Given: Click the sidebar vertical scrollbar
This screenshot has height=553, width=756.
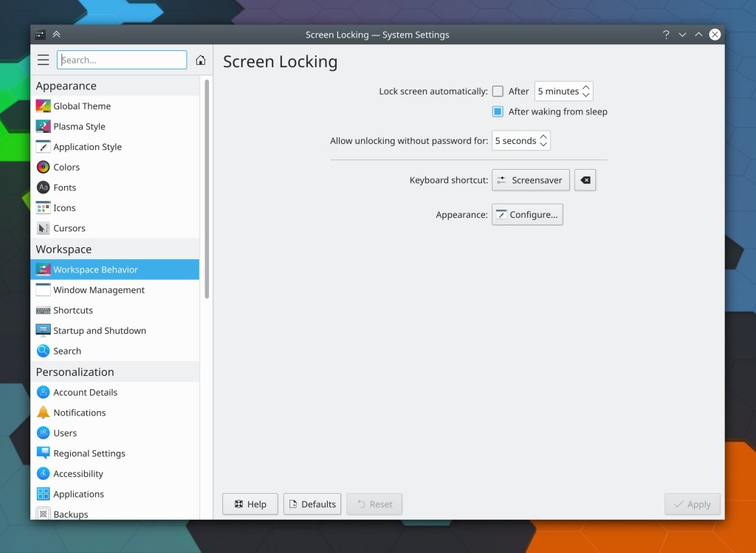Looking at the screenshot, I should tap(207, 188).
